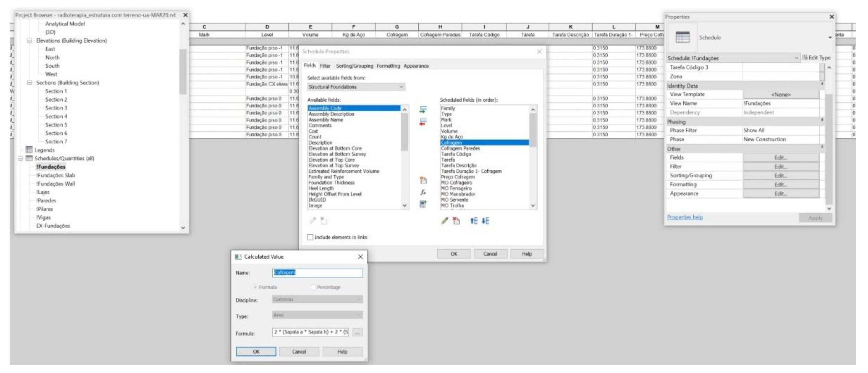
Task: Click the fx Add calculated parameter icon
Action: coord(423,192)
